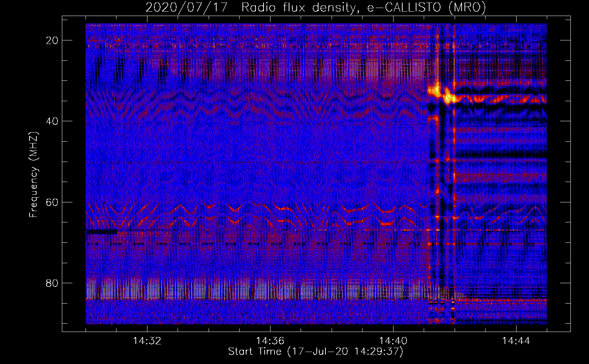Click the 'Frequency (MHZ)' y-axis label
This screenshot has height=364, width=589.
33,175
